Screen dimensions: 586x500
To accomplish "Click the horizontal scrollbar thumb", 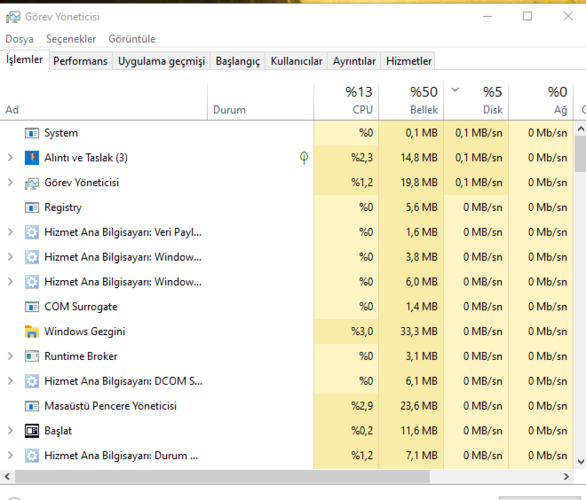I will [x=222, y=476].
